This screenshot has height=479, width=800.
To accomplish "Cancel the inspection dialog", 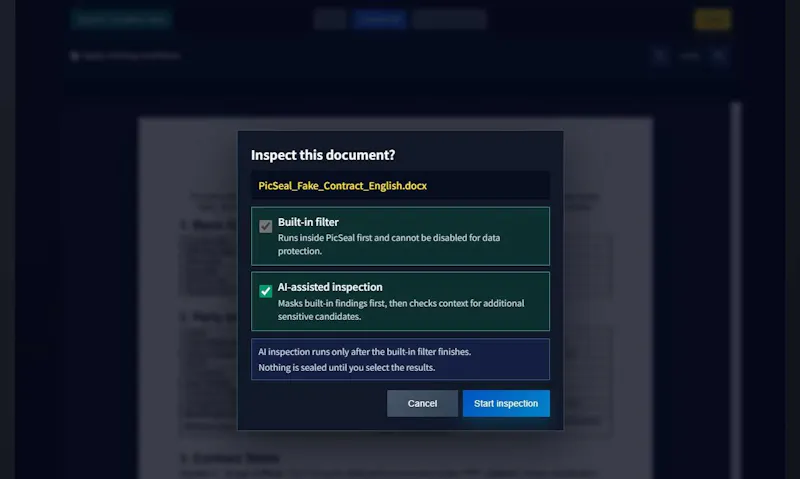I will (x=422, y=404).
